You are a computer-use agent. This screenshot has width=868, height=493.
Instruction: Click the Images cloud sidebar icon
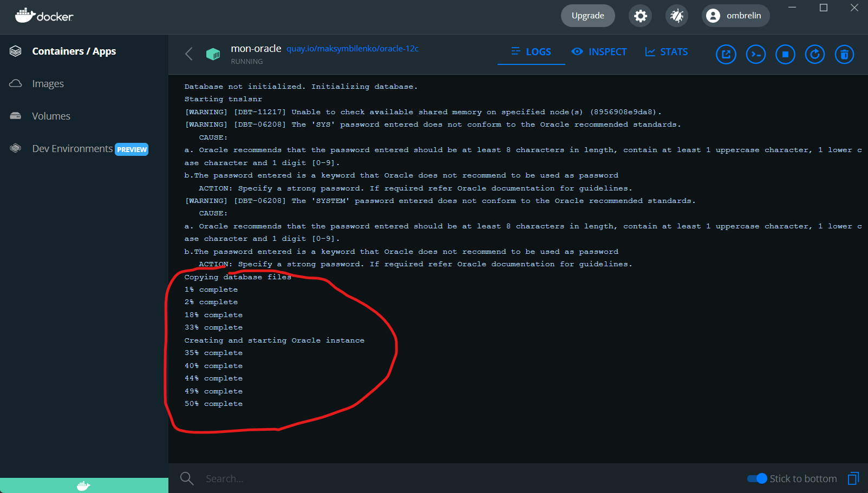coord(16,83)
